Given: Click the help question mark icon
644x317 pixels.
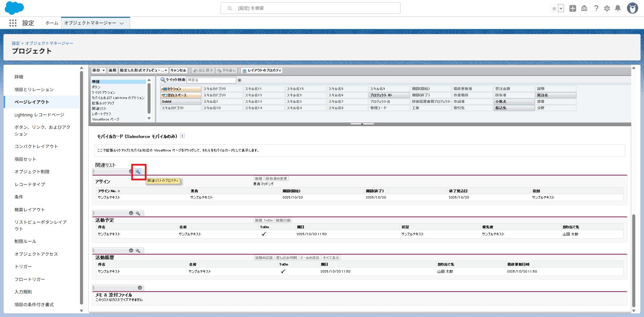Looking at the screenshot, I should (596, 8).
